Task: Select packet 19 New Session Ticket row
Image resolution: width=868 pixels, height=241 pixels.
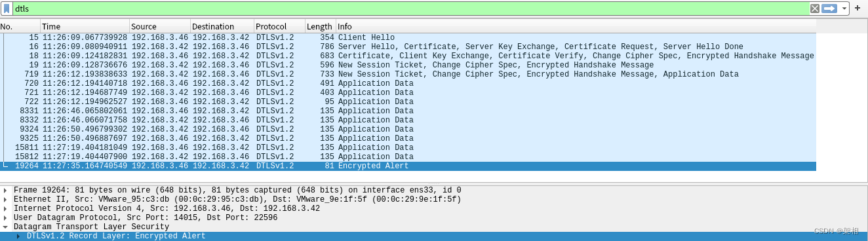Action: click(408, 65)
